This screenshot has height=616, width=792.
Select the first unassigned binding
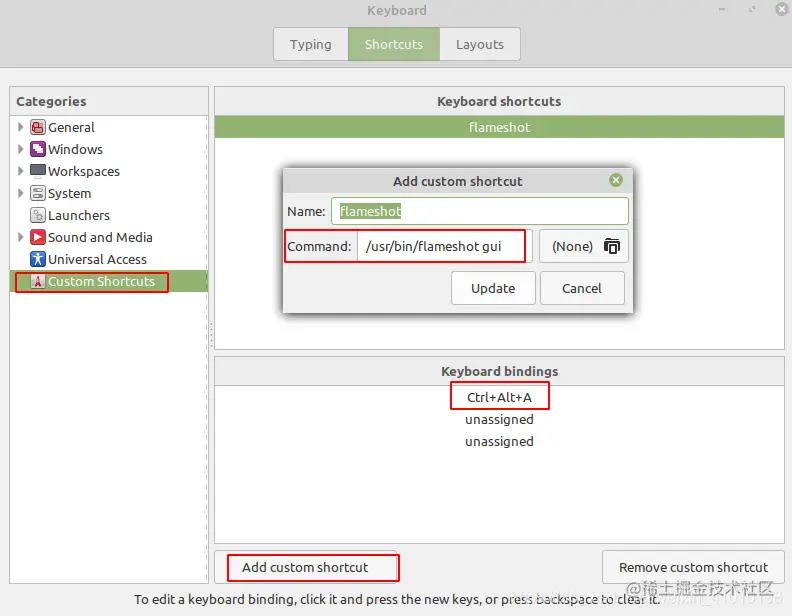tap(499, 420)
